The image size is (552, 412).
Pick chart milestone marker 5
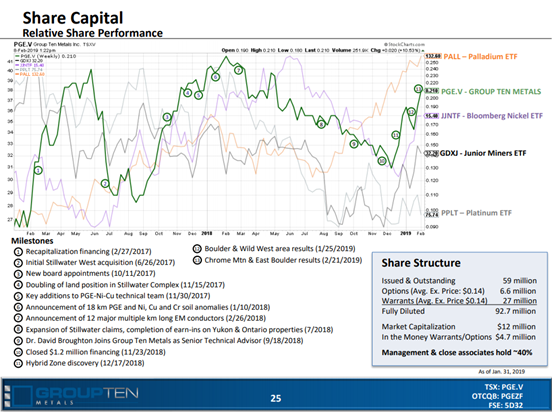pyautogui.click(x=199, y=95)
